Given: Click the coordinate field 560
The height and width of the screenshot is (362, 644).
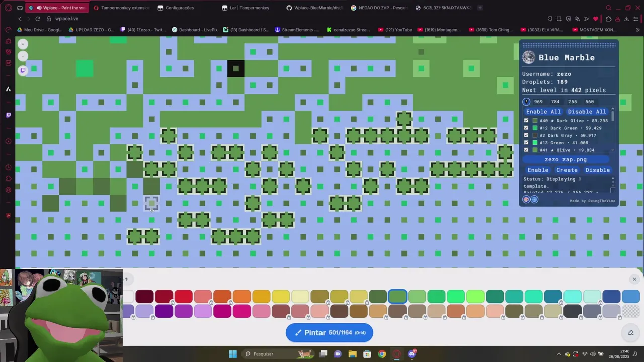Looking at the screenshot, I should [590, 102].
